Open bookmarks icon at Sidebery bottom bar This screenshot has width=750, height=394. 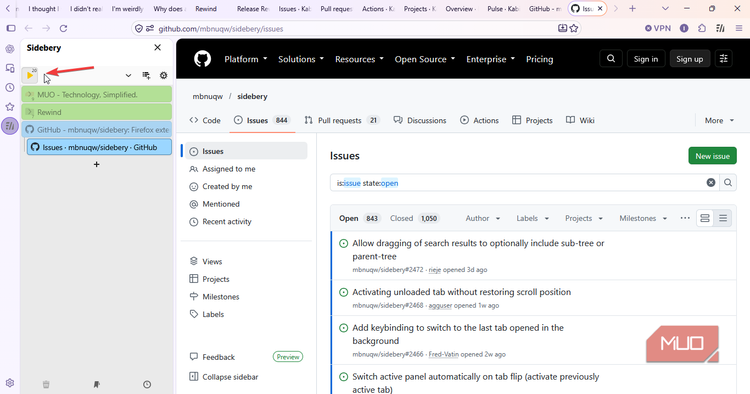97,384
